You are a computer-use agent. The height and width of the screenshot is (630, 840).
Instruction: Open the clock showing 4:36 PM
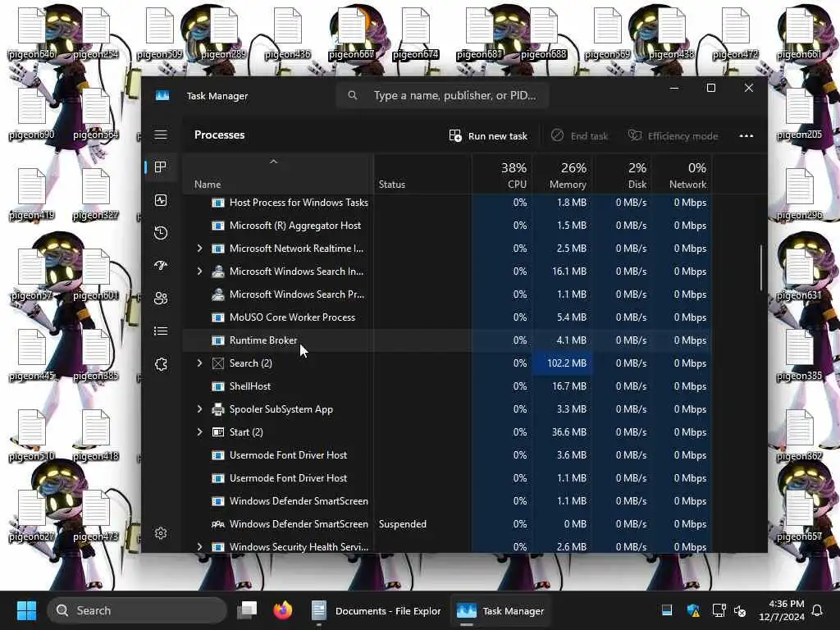[782, 610]
